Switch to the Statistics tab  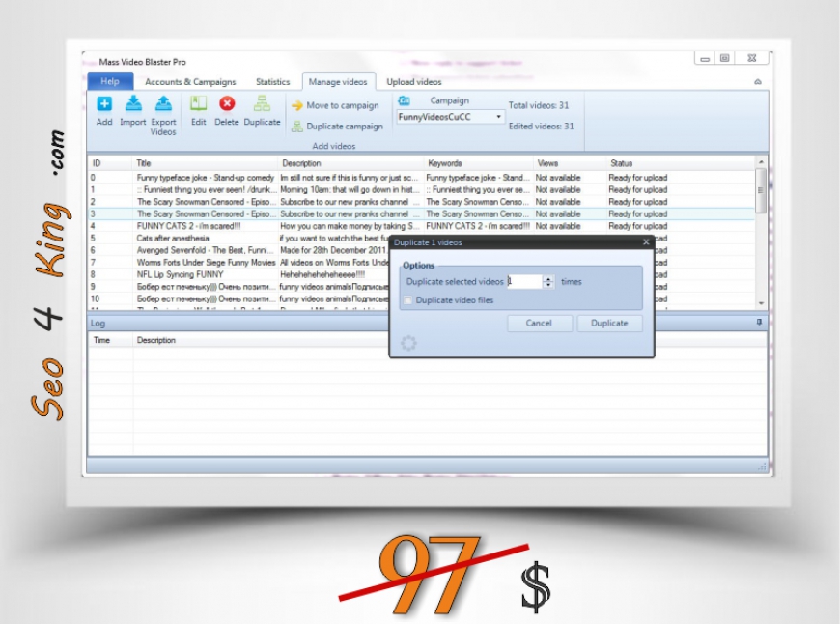[272, 82]
